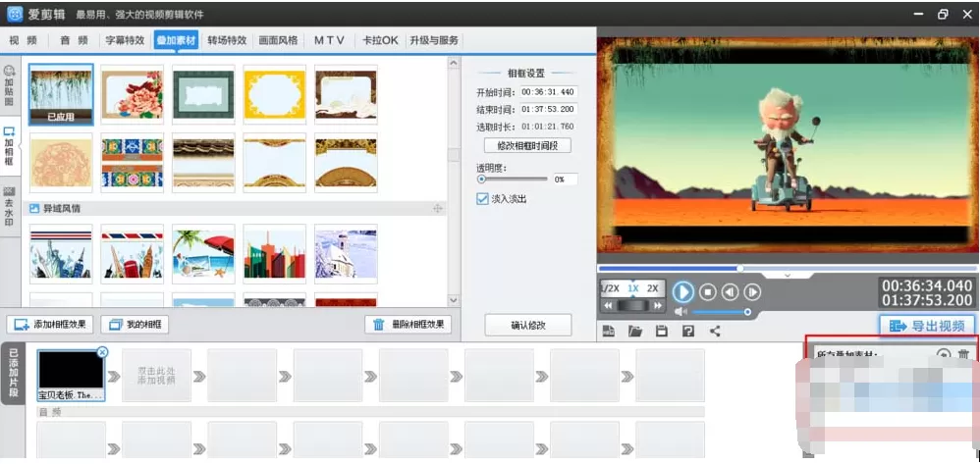
Task: Select 1/2X playback speed
Action: tap(610, 288)
